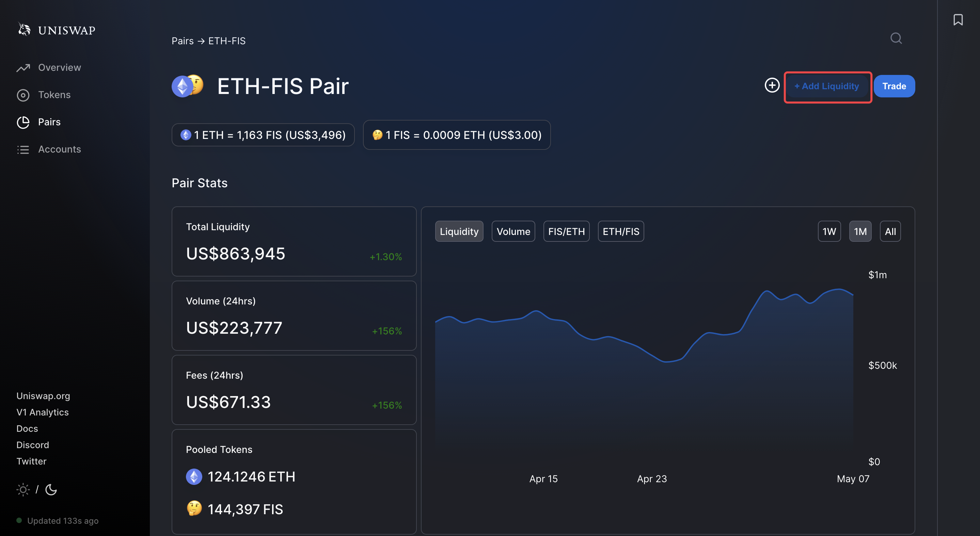Image resolution: width=980 pixels, height=536 pixels.
Task: Click the bookmark icon at top right
Action: [958, 19]
